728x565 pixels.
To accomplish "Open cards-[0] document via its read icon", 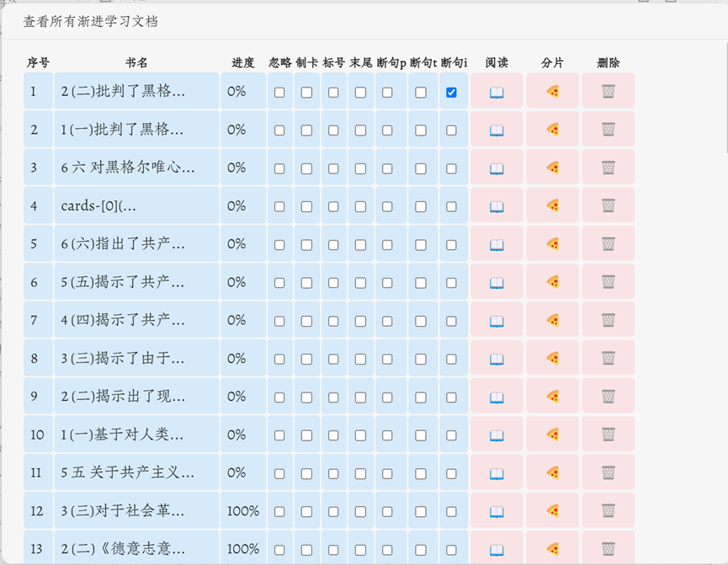I will (x=497, y=207).
